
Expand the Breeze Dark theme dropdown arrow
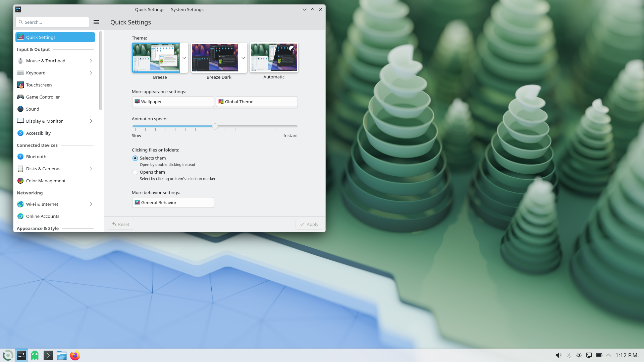(x=243, y=58)
